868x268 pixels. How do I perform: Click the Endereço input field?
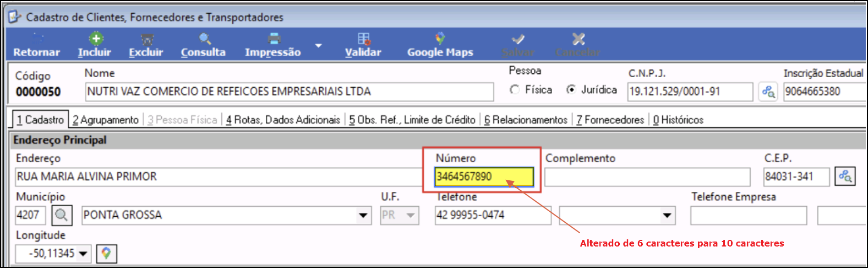pyautogui.click(x=219, y=177)
